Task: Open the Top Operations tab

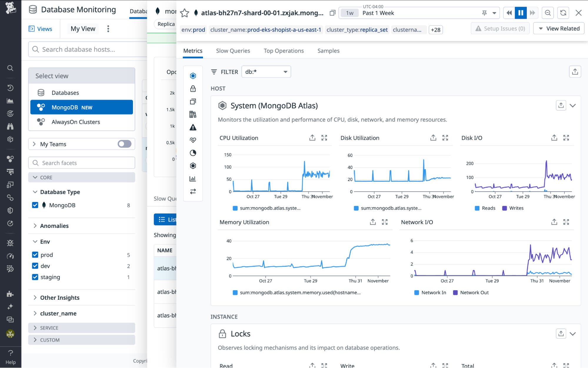Action: 283,51
